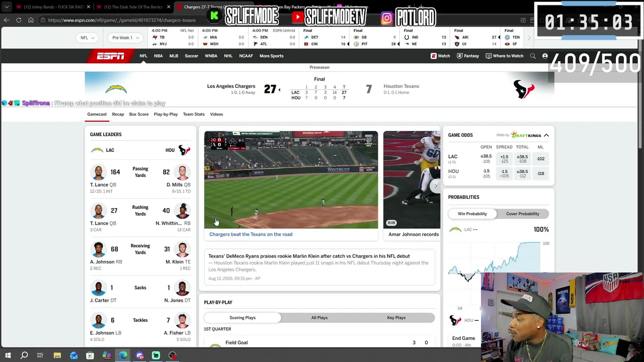Click the Watch link in ESPN nav
644x362 pixels.
pyautogui.click(x=440, y=56)
